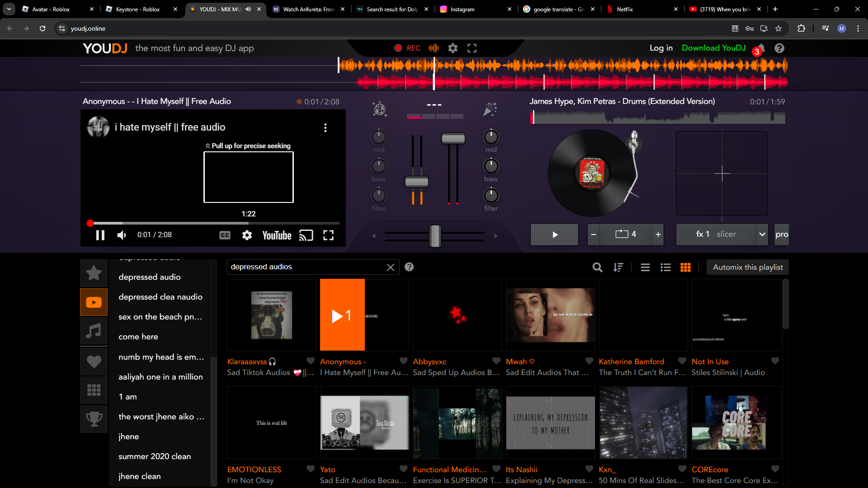Image resolution: width=868 pixels, height=488 pixels.
Task: Switch to the Instagram tab
Action: (x=476, y=9)
